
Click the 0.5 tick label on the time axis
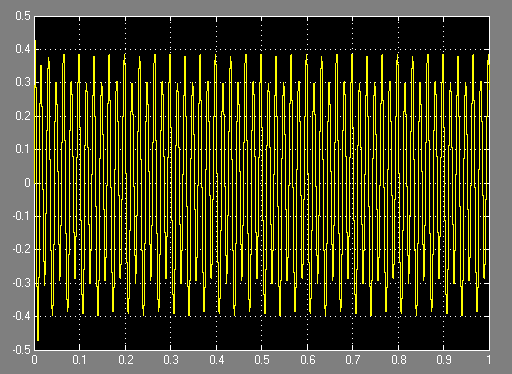(x=262, y=360)
